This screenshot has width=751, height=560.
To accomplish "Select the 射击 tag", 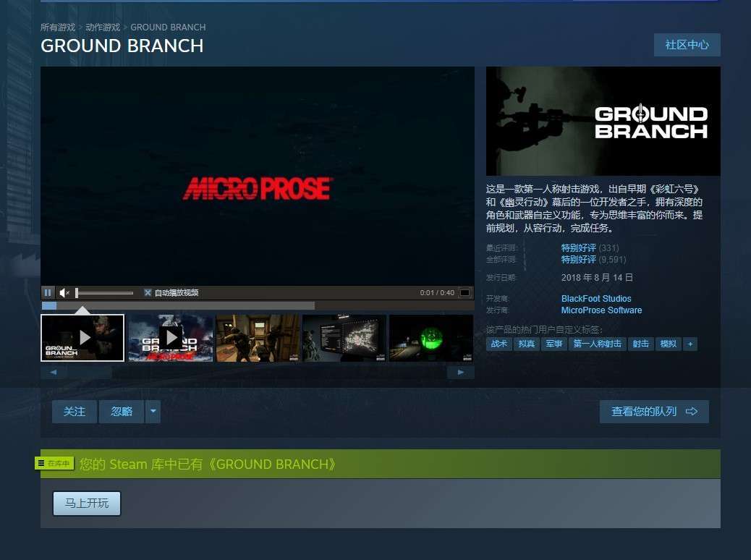I will pyautogui.click(x=640, y=344).
